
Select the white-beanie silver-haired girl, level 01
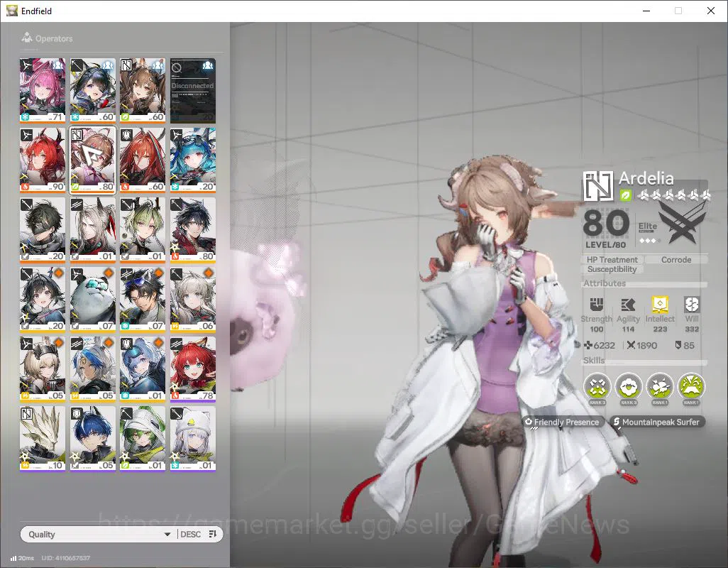coord(193,438)
